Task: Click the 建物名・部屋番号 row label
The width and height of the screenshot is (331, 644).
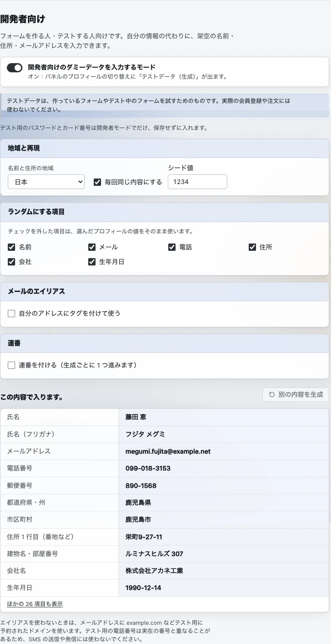Action: (32, 554)
